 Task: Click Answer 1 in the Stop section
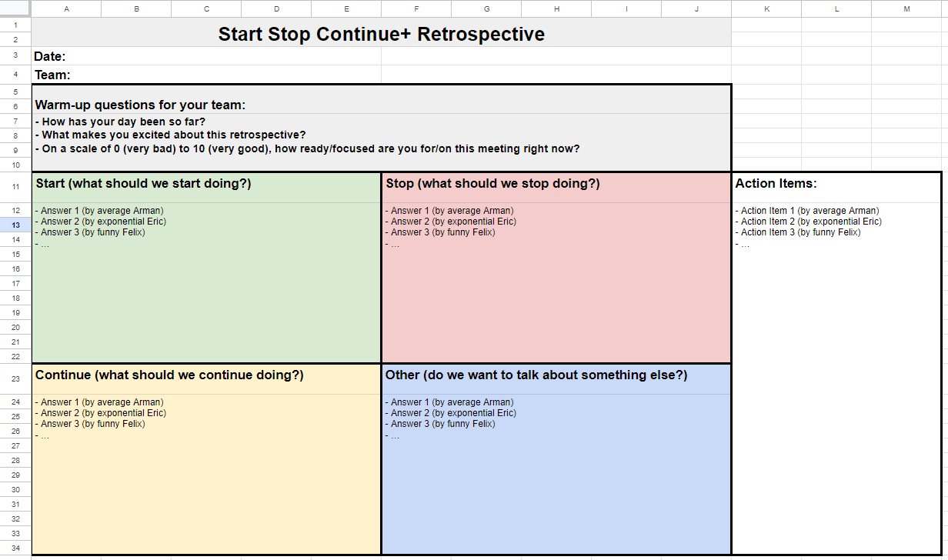point(452,211)
